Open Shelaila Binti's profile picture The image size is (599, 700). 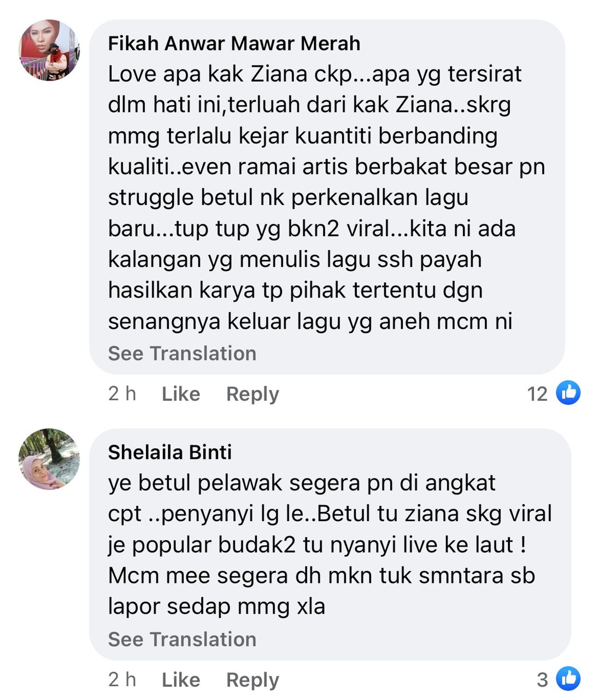pyautogui.click(x=49, y=459)
